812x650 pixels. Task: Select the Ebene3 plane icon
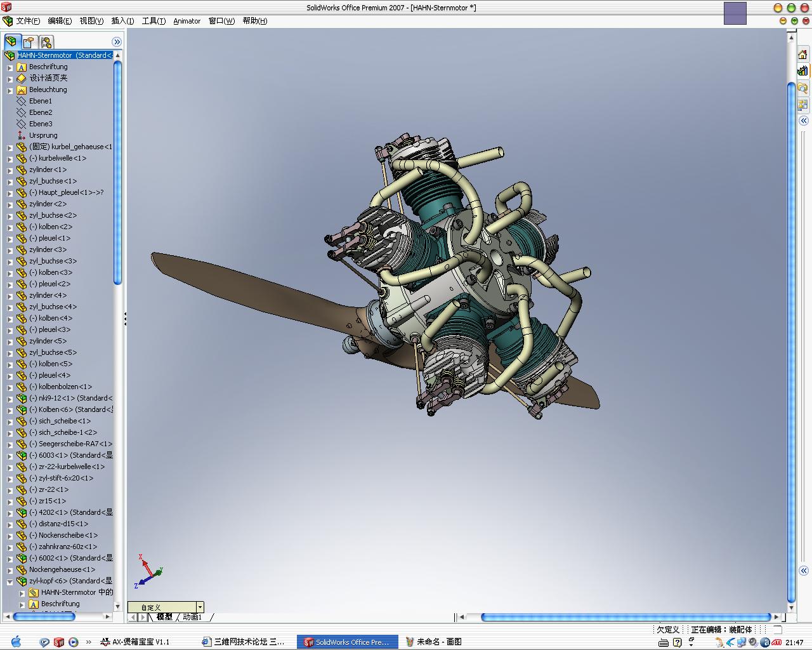point(22,124)
